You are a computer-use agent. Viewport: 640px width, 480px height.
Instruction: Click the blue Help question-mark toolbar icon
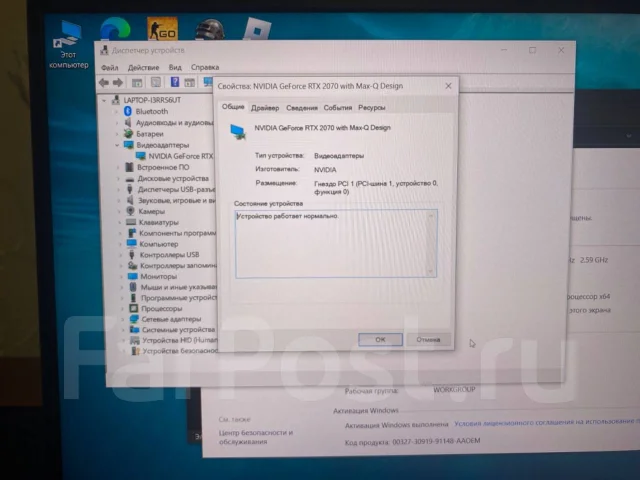(175, 82)
